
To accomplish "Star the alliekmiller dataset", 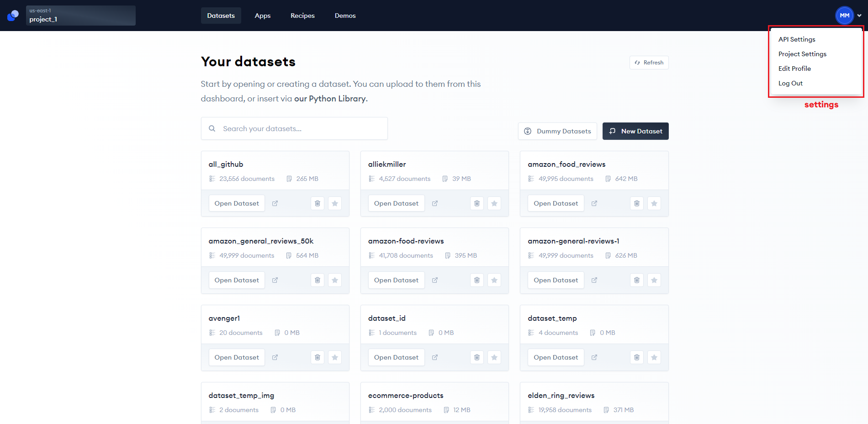I will click(x=494, y=203).
